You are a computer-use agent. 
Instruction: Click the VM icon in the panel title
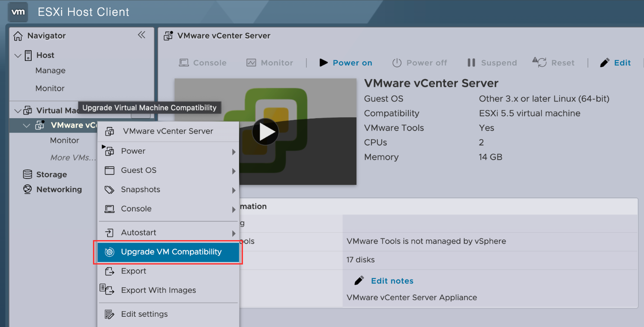click(168, 36)
